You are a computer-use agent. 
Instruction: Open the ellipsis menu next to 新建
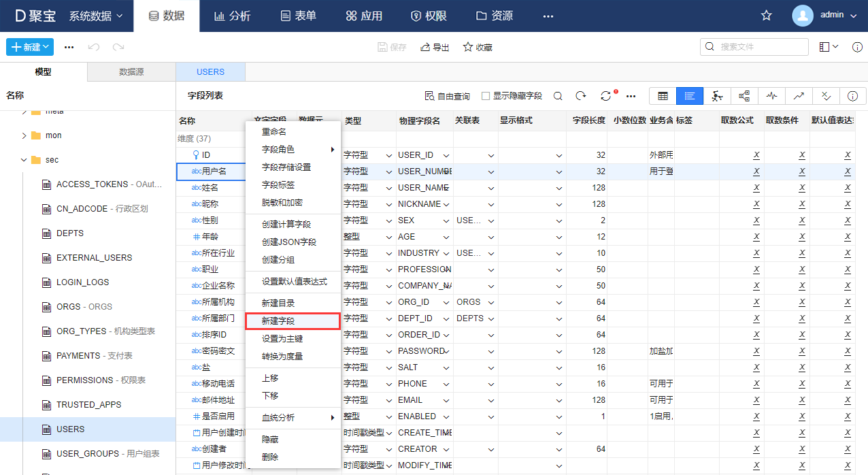(69, 47)
